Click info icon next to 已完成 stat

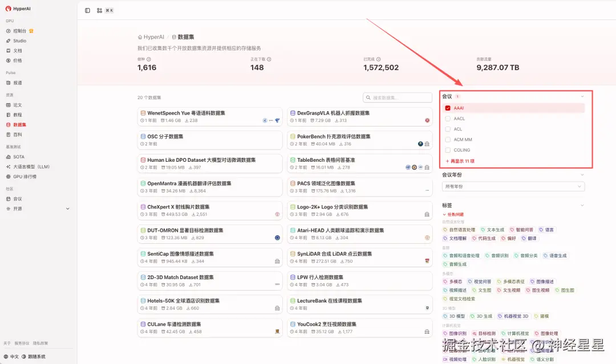(378, 59)
